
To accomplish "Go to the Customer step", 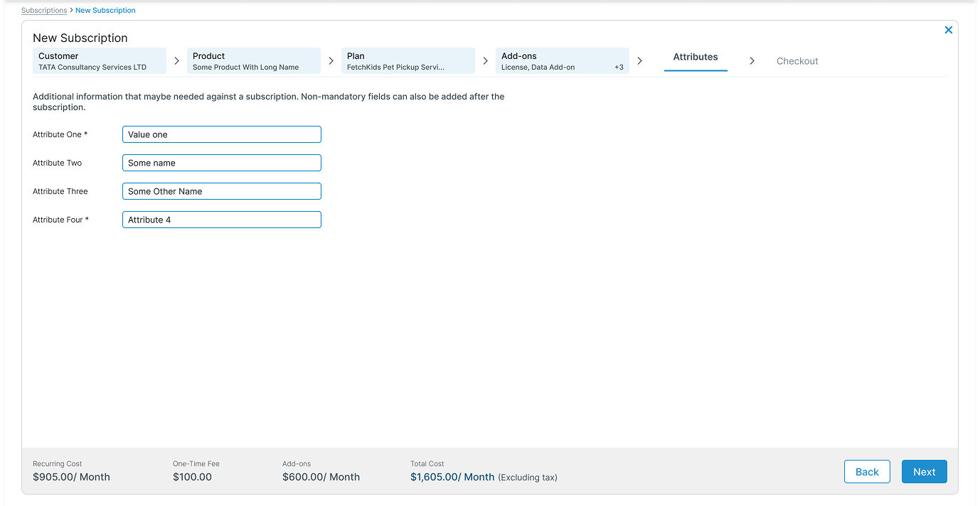I will tap(100, 61).
